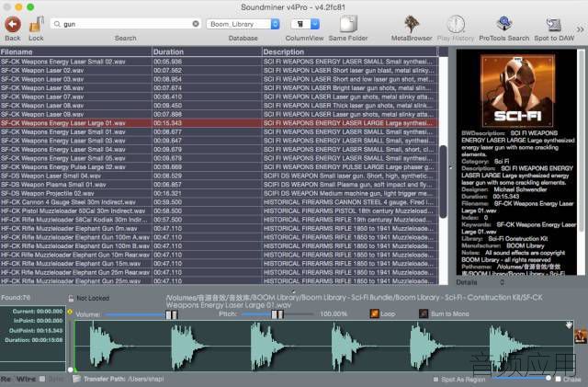This screenshot has width=588, height=387.
Task: Click into the search field containing gun
Action: pyautogui.click(x=126, y=24)
